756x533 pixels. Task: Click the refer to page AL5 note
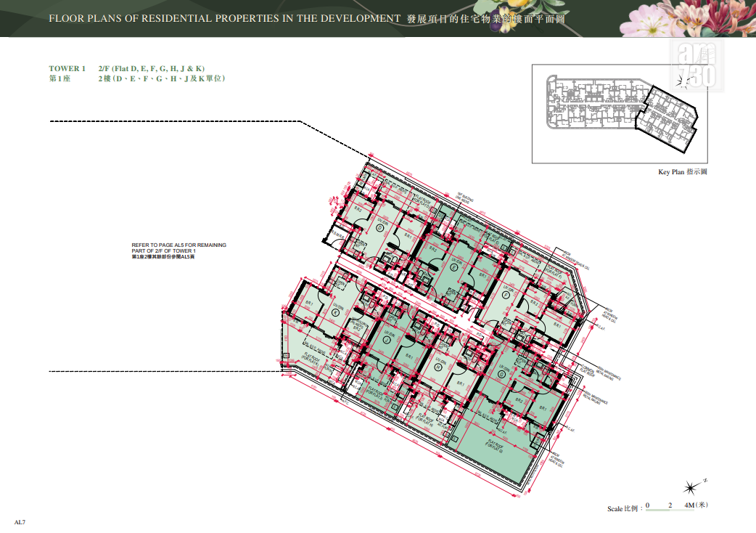(x=179, y=251)
